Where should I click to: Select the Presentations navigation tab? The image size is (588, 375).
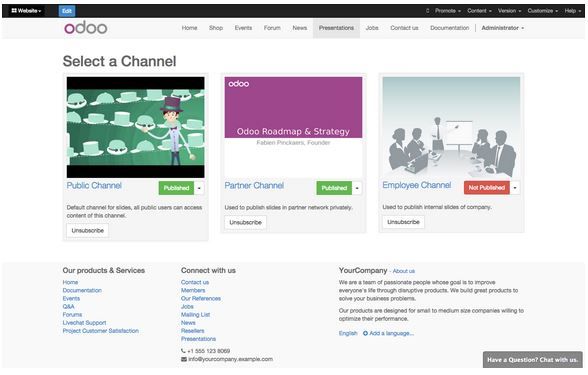(336, 28)
